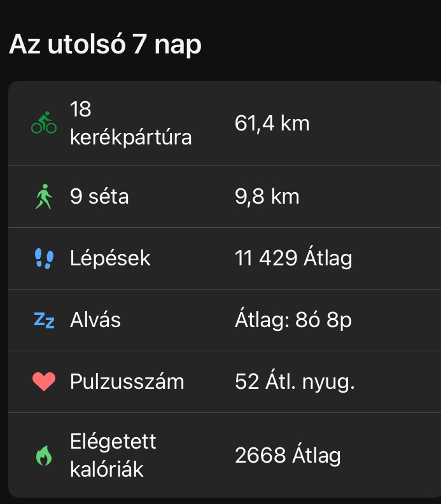Click the Alvás label
Image resolution: width=441 pixels, height=504 pixels.
(95, 320)
